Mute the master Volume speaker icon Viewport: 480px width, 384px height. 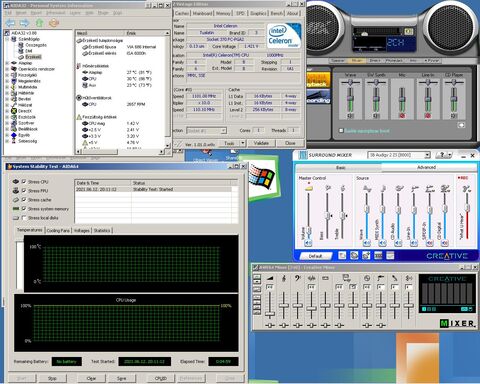(309, 243)
